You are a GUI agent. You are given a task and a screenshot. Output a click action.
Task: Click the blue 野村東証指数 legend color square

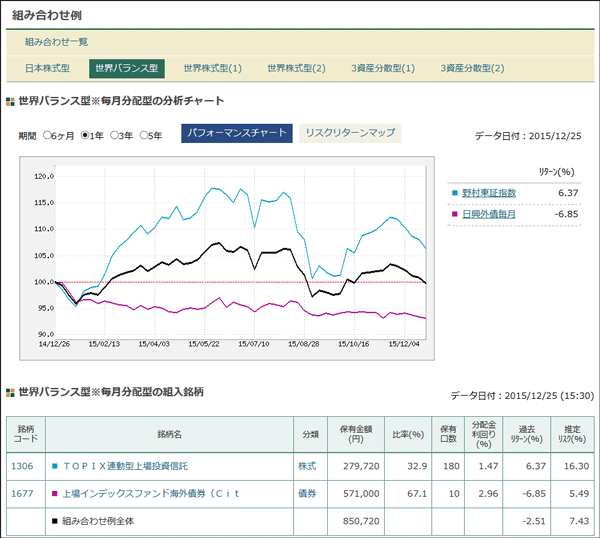tap(455, 192)
